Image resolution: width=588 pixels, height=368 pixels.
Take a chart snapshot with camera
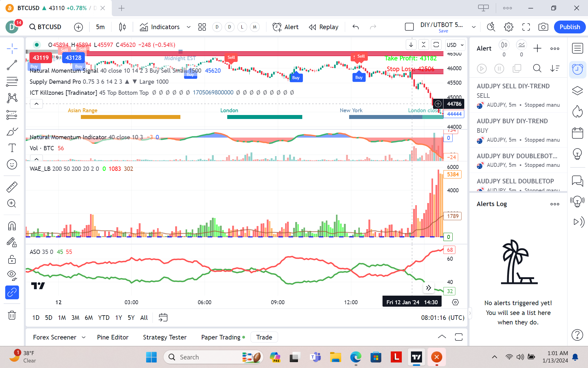pos(543,27)
